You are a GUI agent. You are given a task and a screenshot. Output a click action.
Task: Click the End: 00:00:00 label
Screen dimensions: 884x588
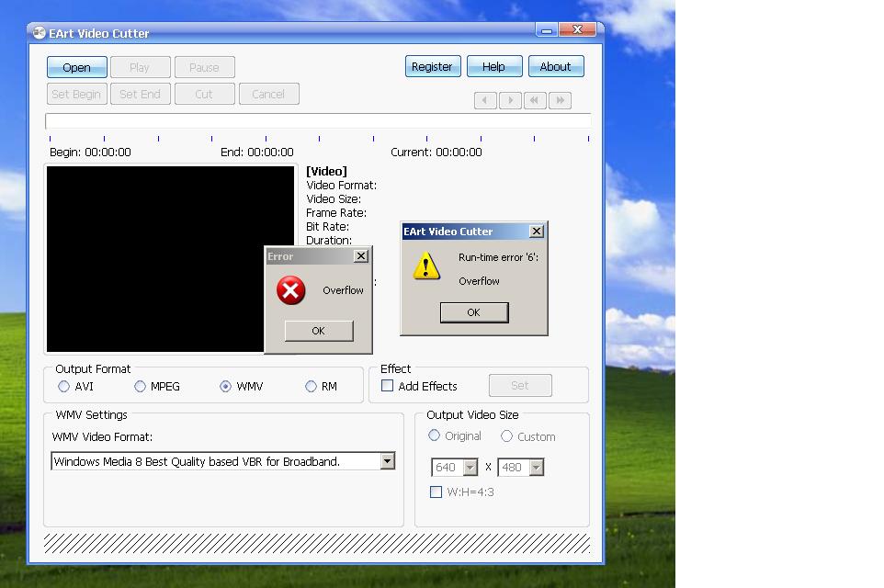coord(257,153)
